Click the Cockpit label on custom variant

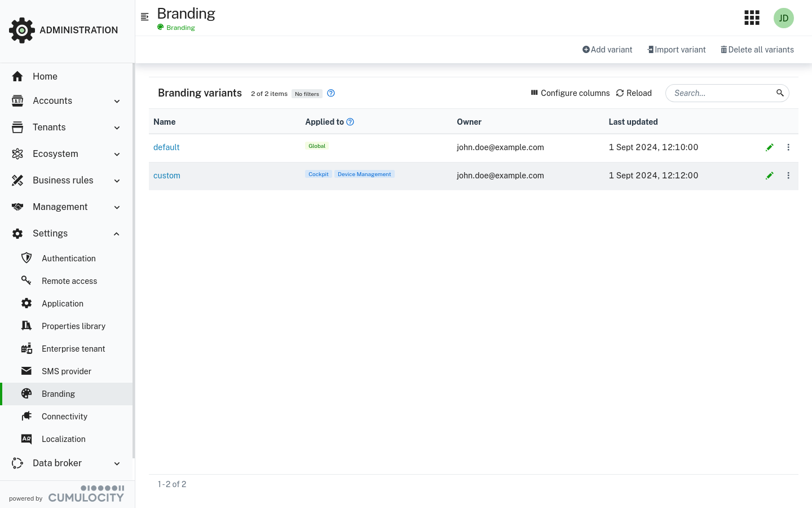click(x=318, y=174)
